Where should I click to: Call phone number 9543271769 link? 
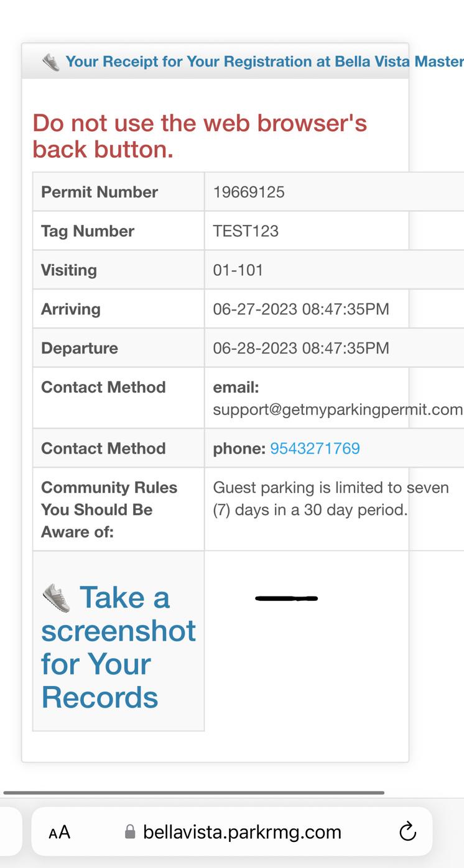pos(315,448)
